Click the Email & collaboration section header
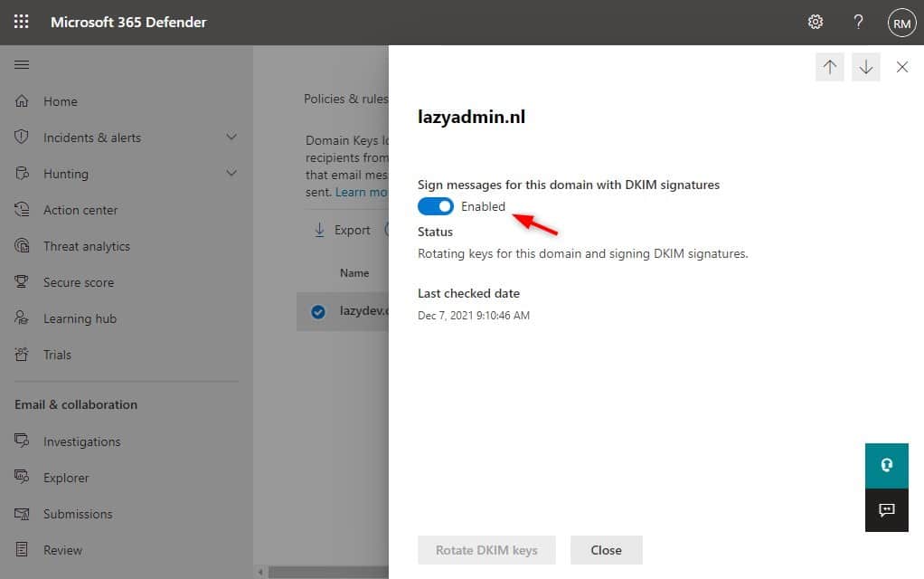The image size is (924, 579). click(x=75, y=404)
